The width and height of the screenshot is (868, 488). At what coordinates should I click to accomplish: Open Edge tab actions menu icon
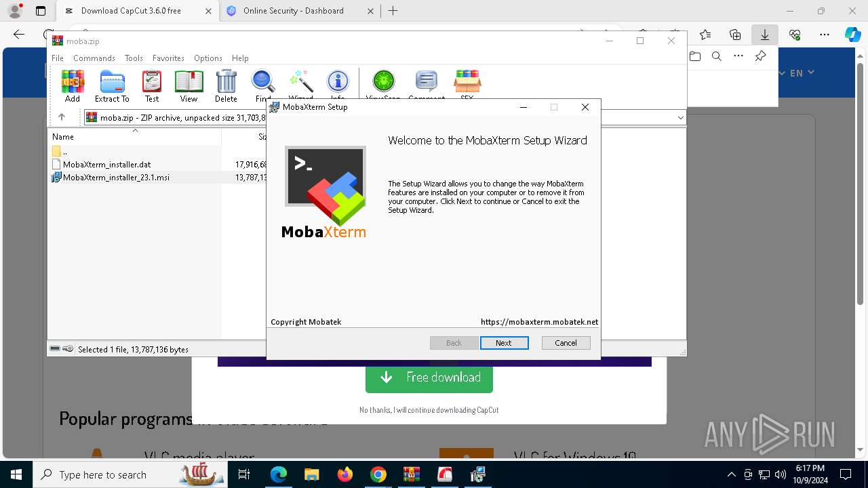point(41,11)
